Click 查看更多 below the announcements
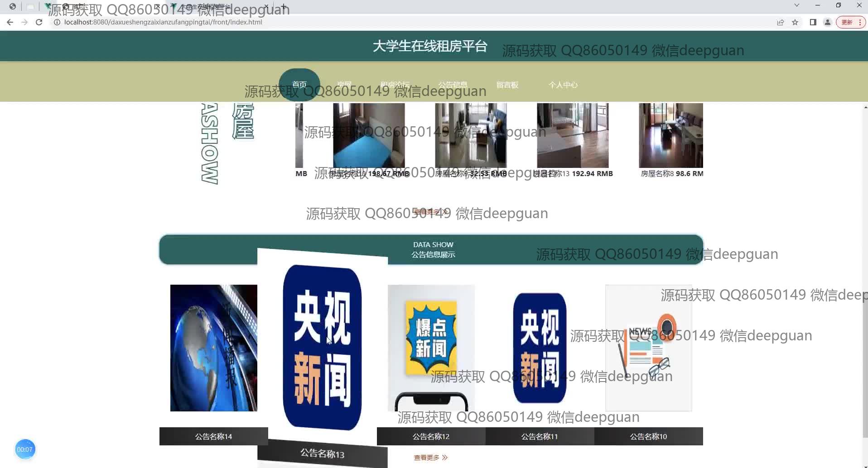 click(x=430, y=458)
